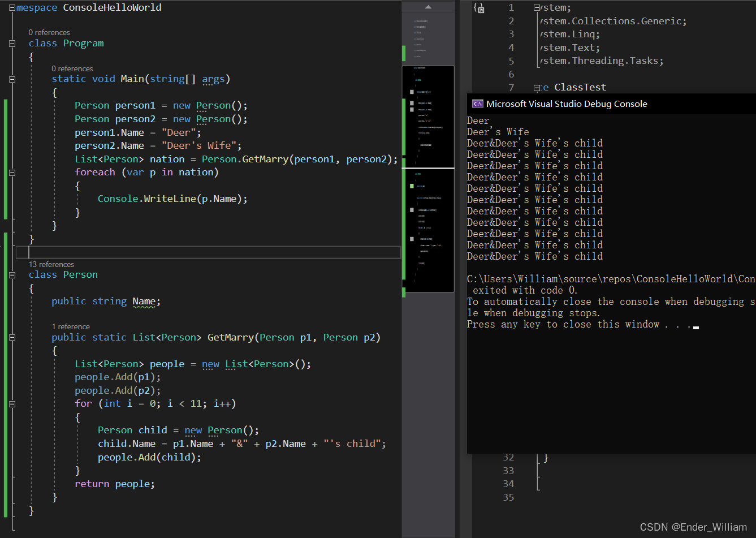Collapse the class Program block
The width and height of the screenshot is (756, 538).
click(x=12, y=44)
